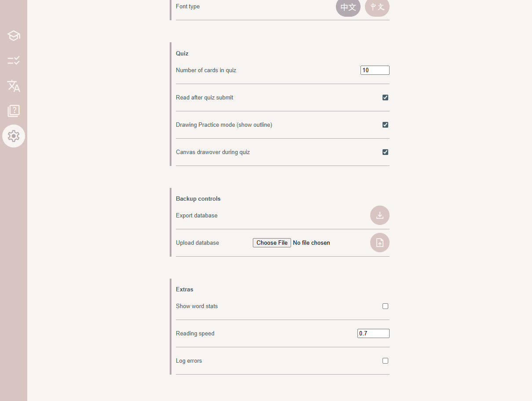The width and height of the screenshot is (532, 401).
Task: Open the study mode via graduation cap icon
Action: (14, 36)
